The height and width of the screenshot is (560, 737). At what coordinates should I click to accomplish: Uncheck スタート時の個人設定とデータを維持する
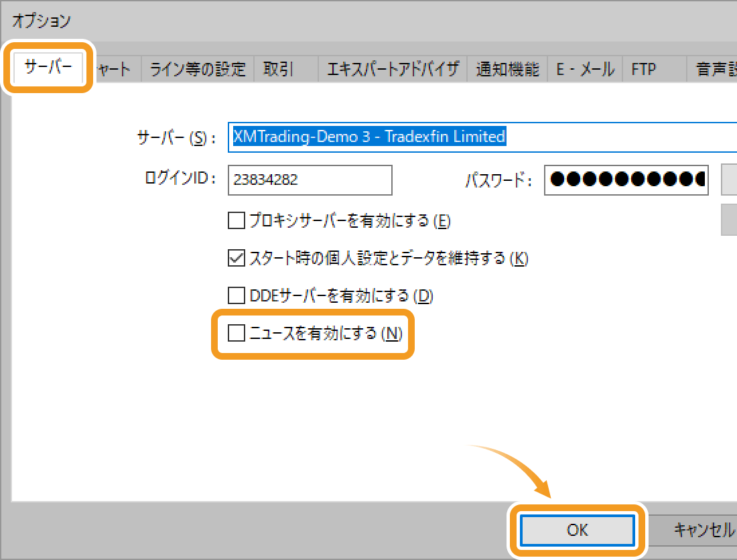(x=237, y=258)
